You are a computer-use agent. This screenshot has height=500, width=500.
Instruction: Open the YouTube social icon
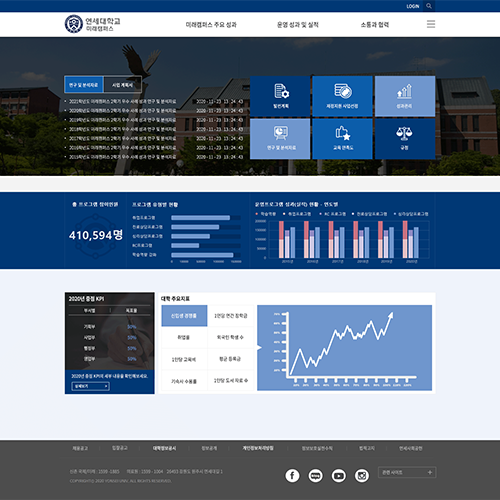click(x=338, y=475)
